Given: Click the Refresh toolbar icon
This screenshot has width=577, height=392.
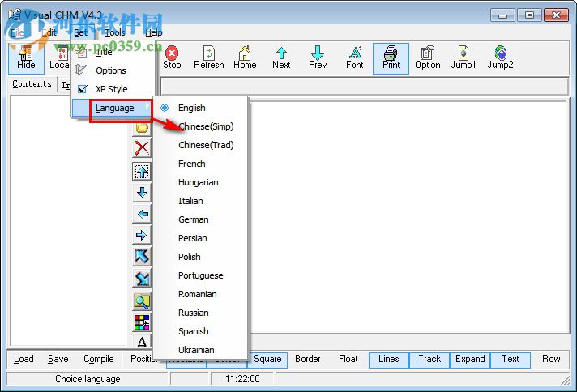Looking at the screenshot, I should point(208,58).
